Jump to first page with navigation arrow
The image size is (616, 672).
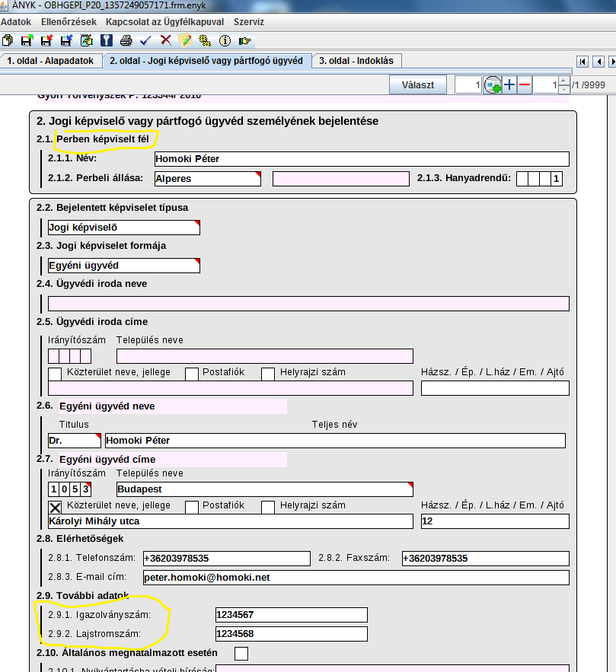[x=582, y=62]
